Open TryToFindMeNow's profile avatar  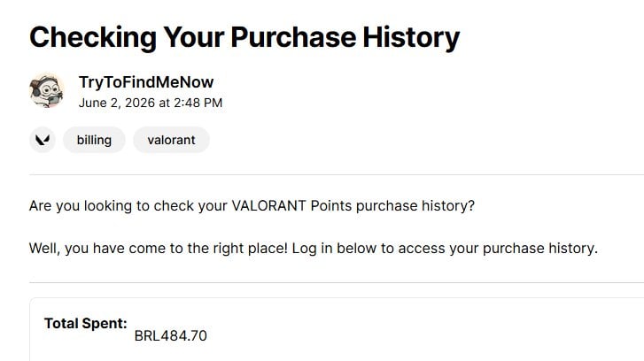tap(46, 90)
